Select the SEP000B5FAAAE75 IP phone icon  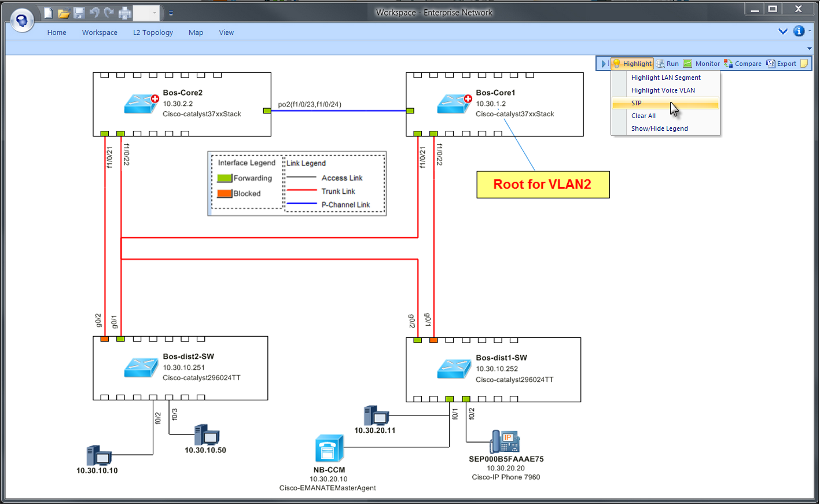pyautogui.click(x=505, y=442)
